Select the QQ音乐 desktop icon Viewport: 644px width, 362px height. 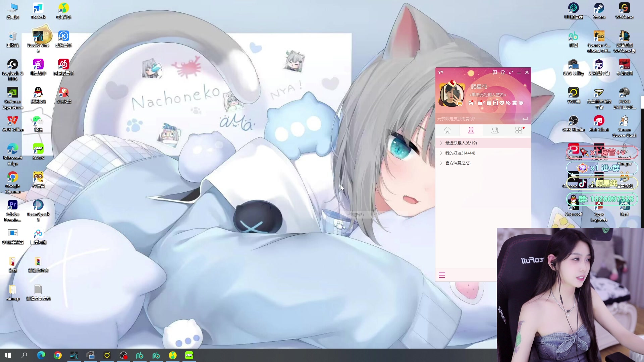coord(63,10)
